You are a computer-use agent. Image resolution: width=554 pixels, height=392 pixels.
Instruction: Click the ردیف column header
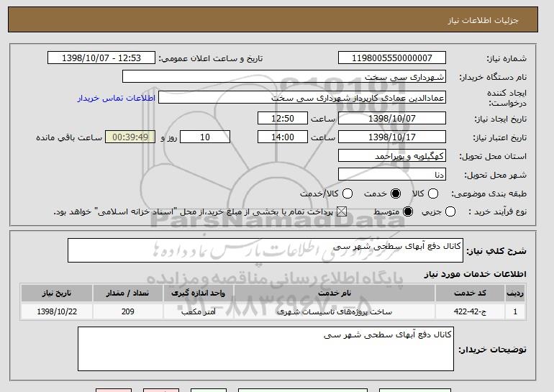[515, 293]
